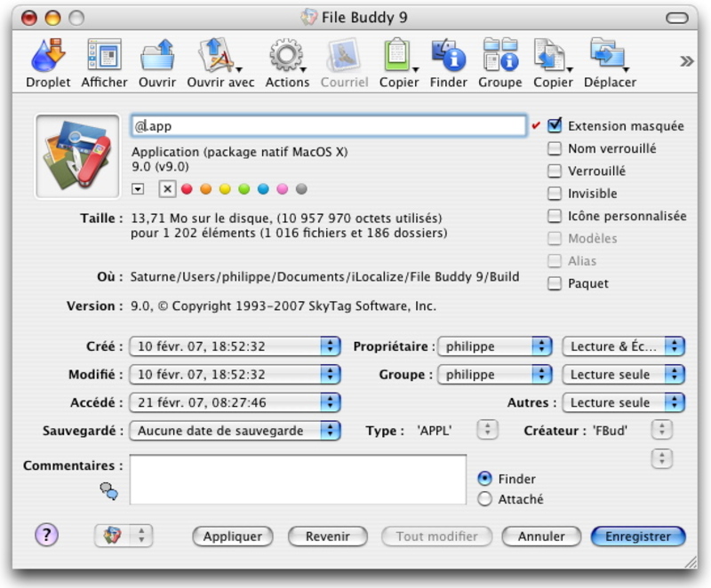This screenshot has height=588, width=711.
Task: Click the Copier clipboard toolbar icon
Action: (x=399, y=55)
